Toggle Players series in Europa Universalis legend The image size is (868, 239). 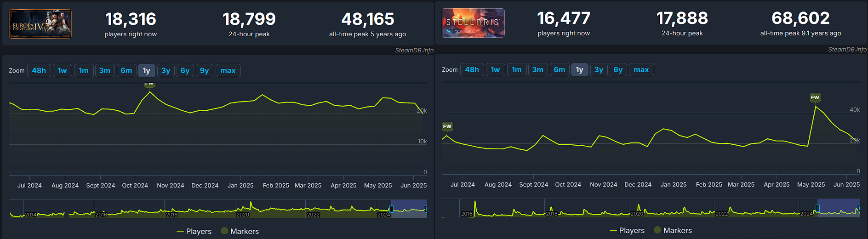(194, 231)
